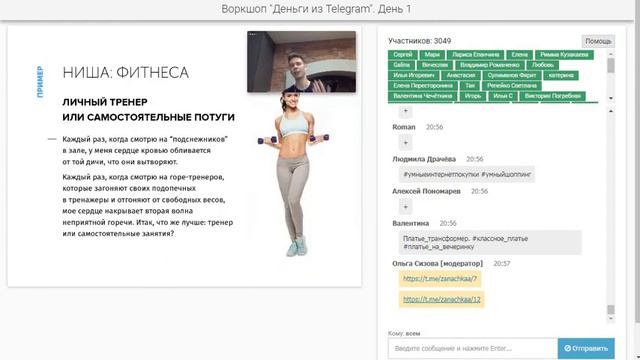640x360 pixels.
Task: Select participant tag Илья С
Action: point(502,96)
